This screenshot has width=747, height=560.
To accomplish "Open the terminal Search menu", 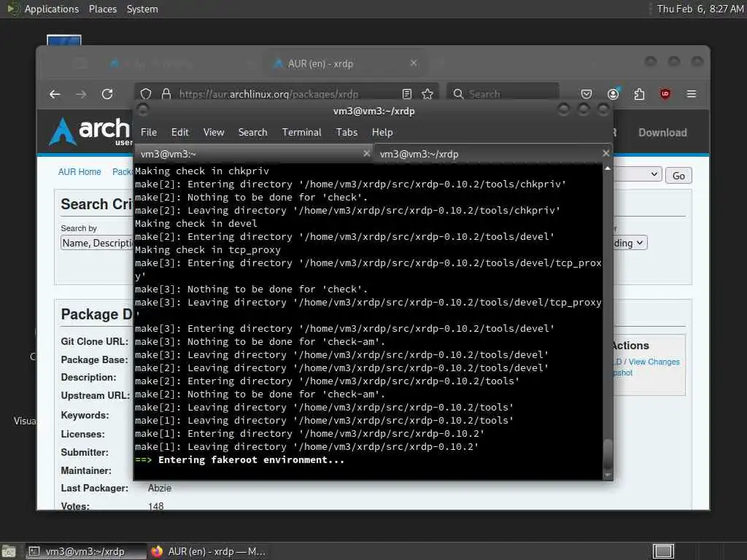I will [252, 133].
